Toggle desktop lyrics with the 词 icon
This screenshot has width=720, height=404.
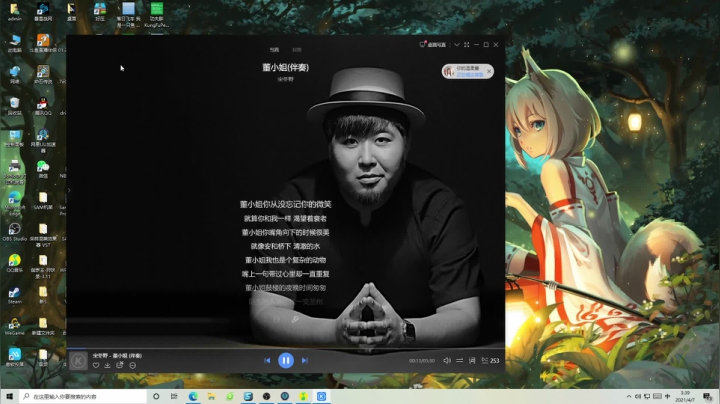(x=472, y=360)
